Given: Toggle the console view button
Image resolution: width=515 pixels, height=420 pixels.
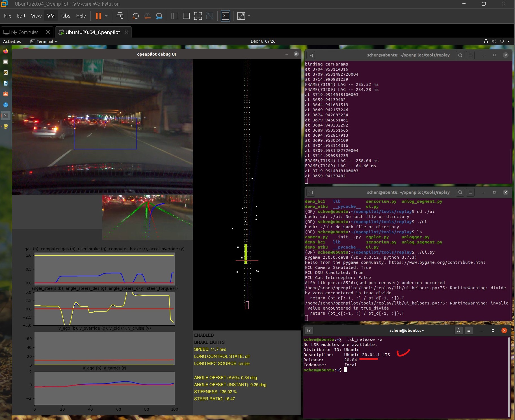Looking at the screenshot, I should 225,16.
